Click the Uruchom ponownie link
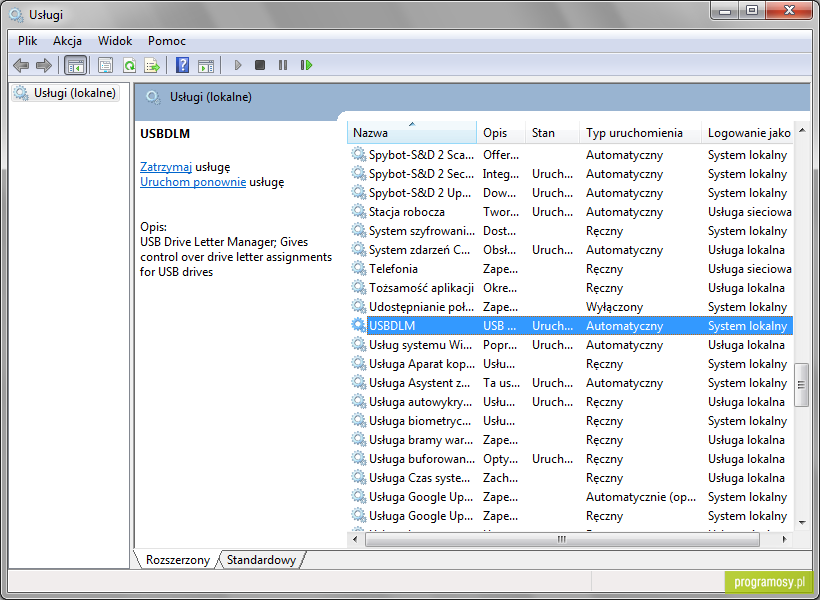Viewport: 820px width, 600px height. click(193, 182)
